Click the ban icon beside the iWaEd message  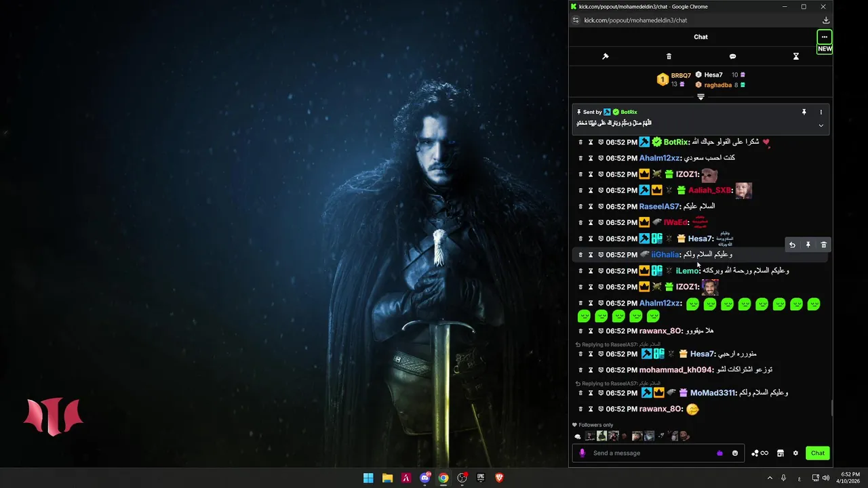pos(601,222)
